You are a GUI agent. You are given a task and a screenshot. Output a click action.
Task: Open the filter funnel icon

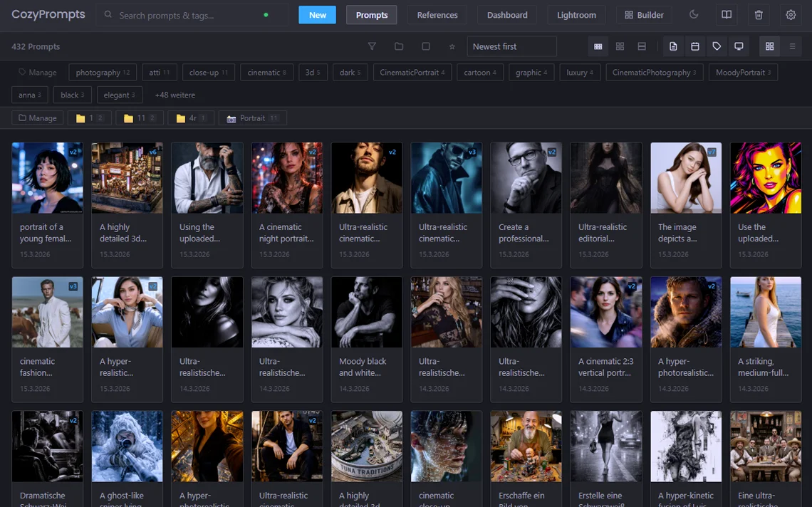(372, 46)
